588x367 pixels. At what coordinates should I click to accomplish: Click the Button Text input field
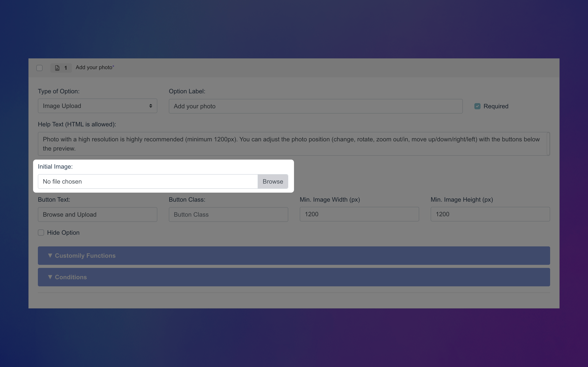coord(97,215)
